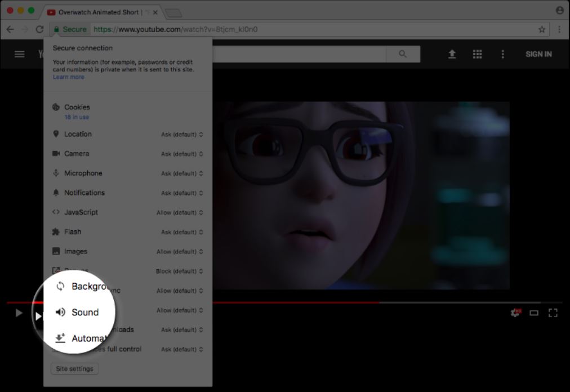Enter fullscreen video mode
This screenshot has height=392, width=570.
[553, 313]
